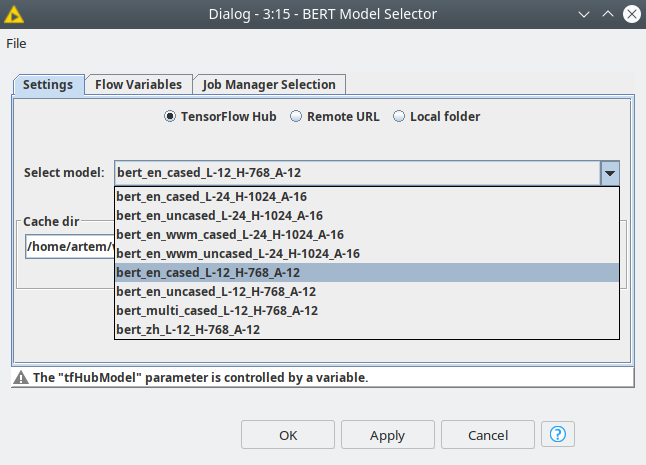Click the tfHubModel parameter warning text
This screenshot has width=646, height=465.
201,377
